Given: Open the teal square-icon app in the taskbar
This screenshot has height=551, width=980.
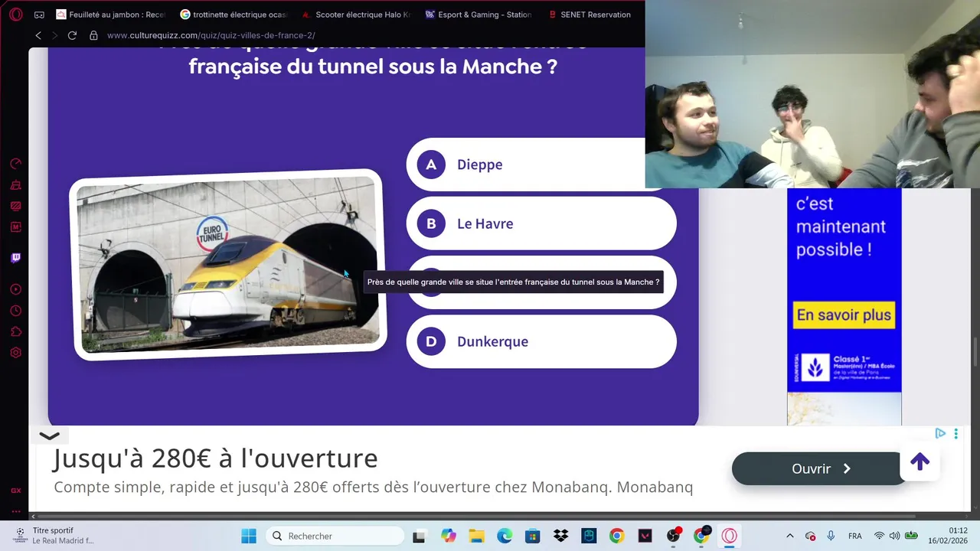Looking at the screenshot, I should click(589, 536).
